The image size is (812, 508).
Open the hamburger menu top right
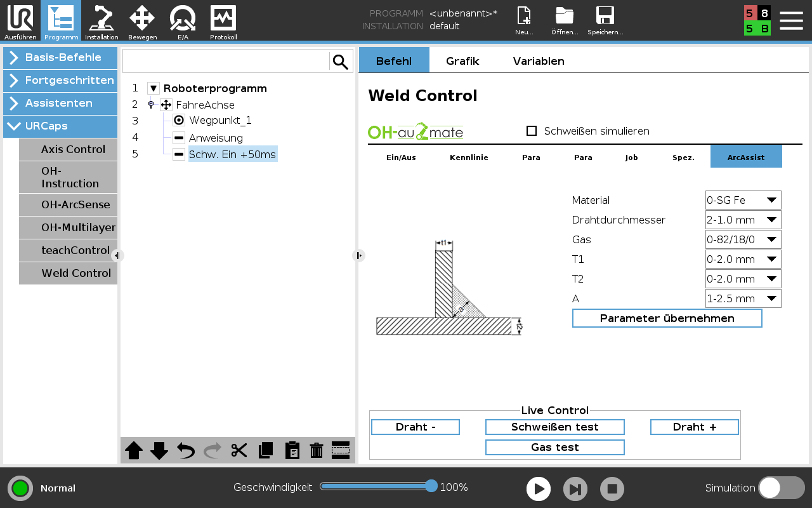click(x=791, y=19)
